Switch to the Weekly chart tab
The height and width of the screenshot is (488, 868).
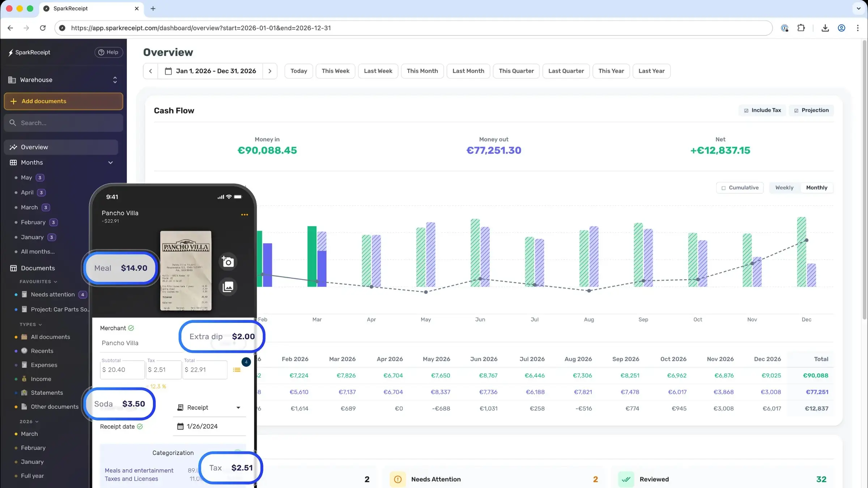pyautogui.click(x=784, y=188)
